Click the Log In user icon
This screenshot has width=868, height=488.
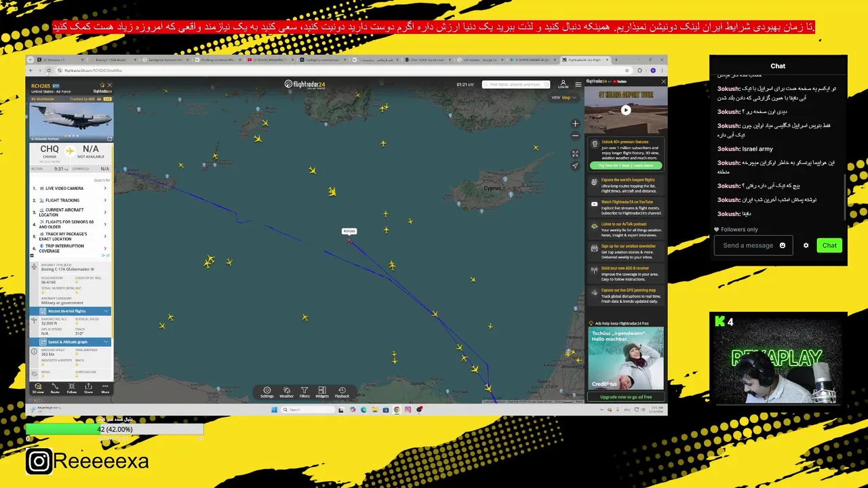563,84
